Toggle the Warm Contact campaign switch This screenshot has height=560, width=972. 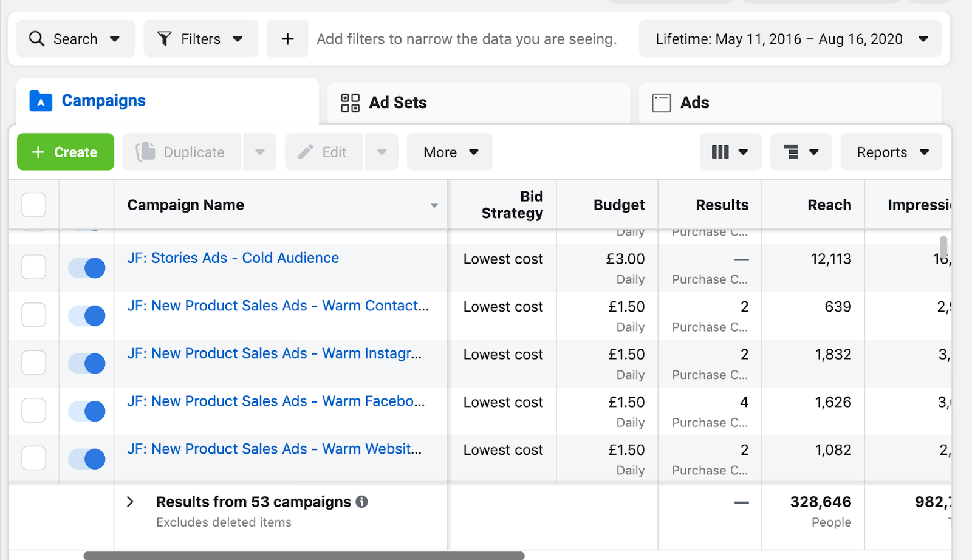tap(87, 316)
